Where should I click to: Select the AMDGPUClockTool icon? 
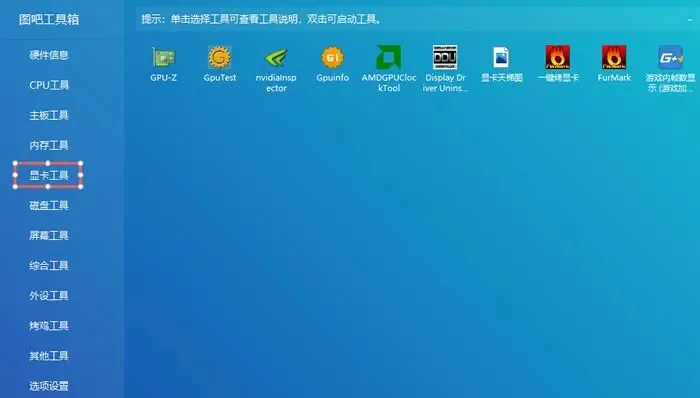[389, 57]
